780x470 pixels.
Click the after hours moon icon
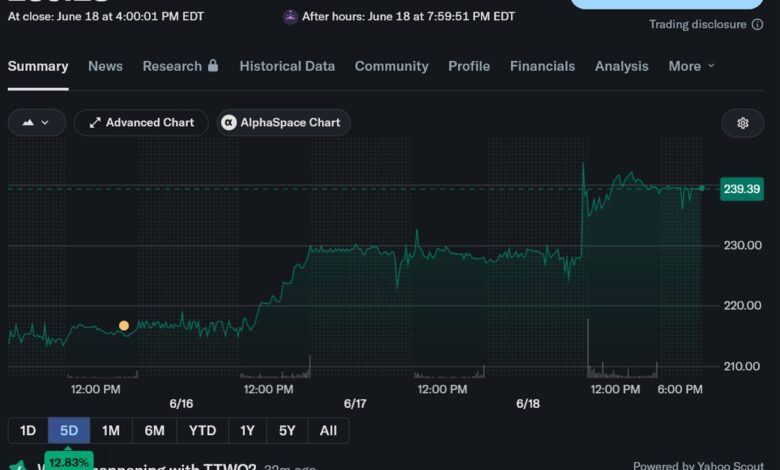290,17
